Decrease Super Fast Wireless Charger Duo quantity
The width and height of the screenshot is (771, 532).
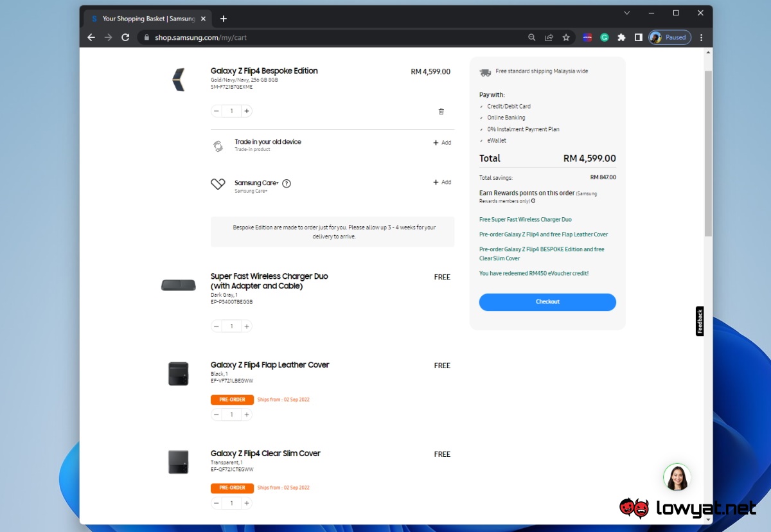[x=217, y=326]
